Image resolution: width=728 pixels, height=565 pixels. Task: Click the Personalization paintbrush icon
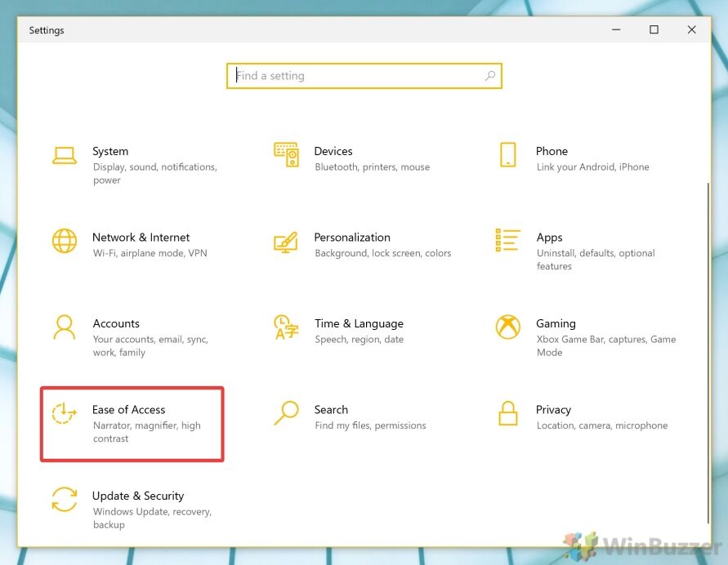click(x=285, y=242)
